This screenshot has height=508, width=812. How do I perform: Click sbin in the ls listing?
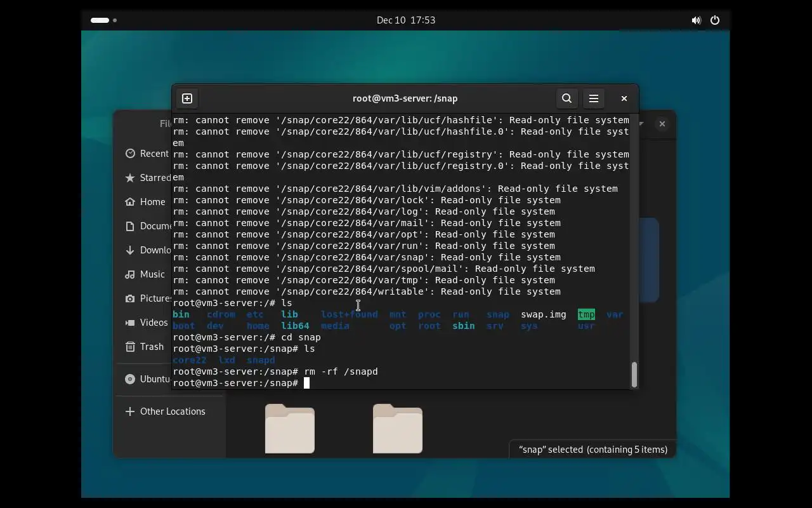click(464, 326)
